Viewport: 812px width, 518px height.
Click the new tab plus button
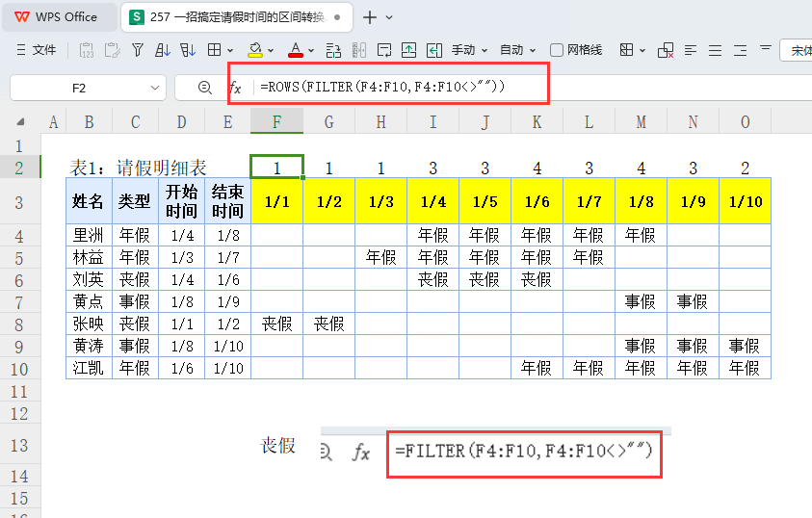(370, 17)
